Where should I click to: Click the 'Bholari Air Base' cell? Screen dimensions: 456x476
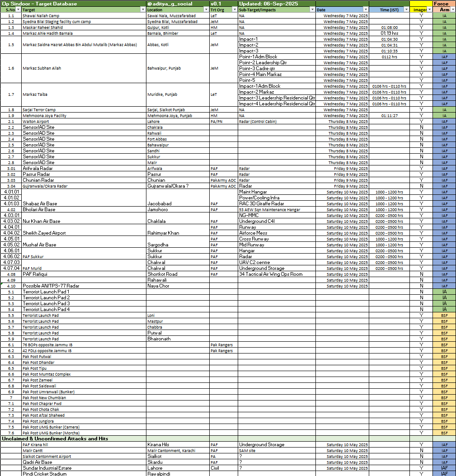[x=84, y=209]
